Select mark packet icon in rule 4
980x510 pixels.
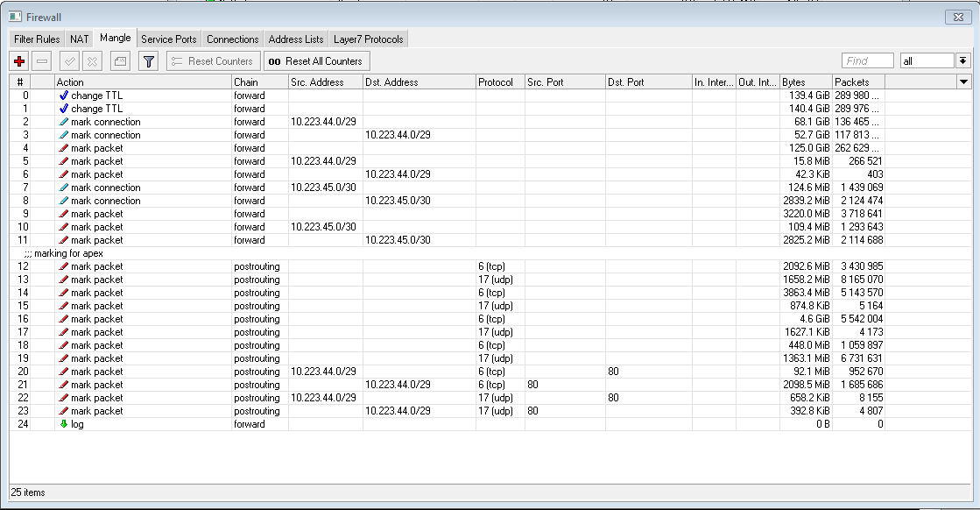[x=63, y=148]
